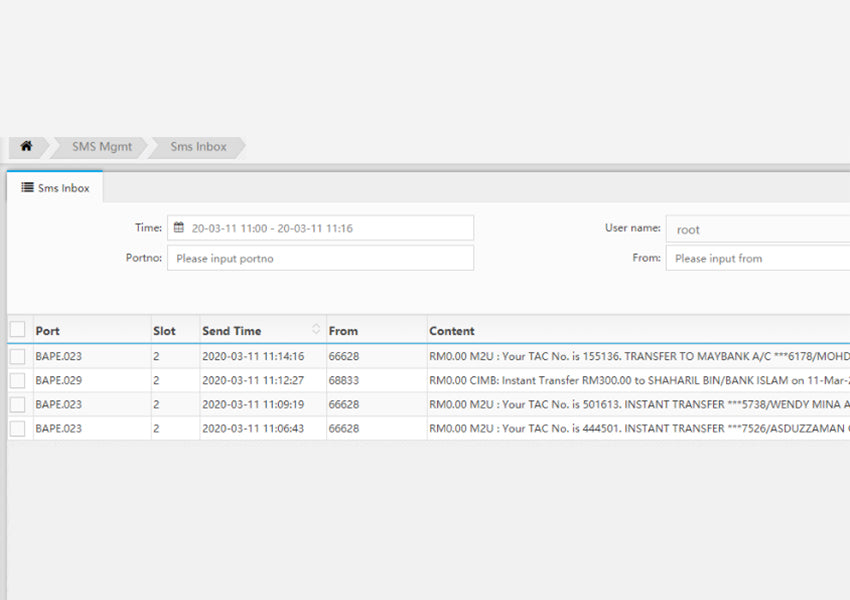Focus the Portno input field
Viewport: 850px width, 600px height.
click(x=320, y=259)
